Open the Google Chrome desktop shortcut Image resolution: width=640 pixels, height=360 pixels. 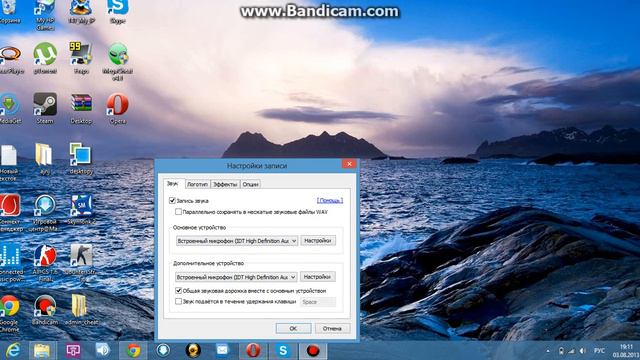(x=10, y=313)
